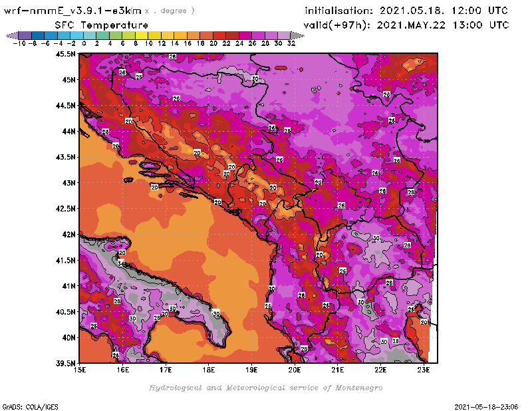Click the magenta legend swatch between 24 and 26
532x411 pixels.
tap(245, 35)
